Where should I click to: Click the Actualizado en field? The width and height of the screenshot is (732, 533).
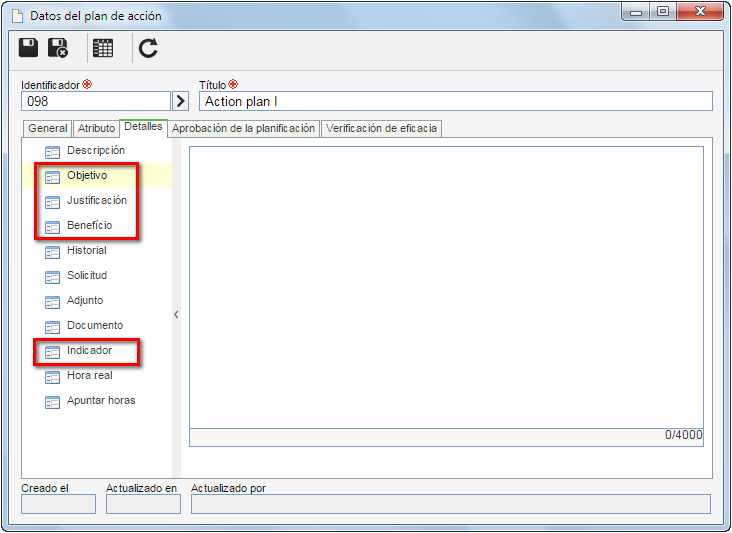click(x=143, y=504)
